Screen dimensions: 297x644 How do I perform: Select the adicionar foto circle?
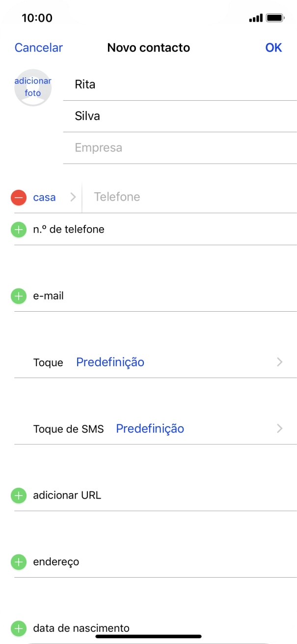click(33, 87)
